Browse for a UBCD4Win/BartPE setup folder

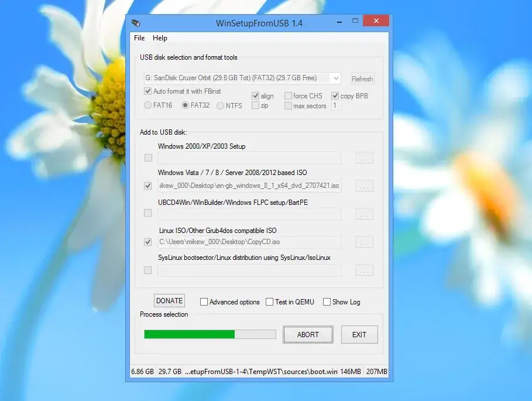363,214
